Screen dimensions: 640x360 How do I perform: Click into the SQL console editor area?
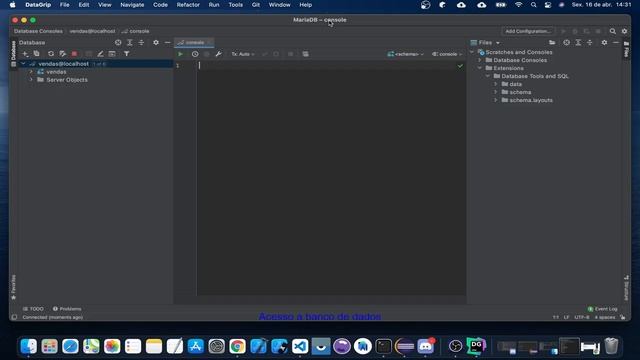331,178
